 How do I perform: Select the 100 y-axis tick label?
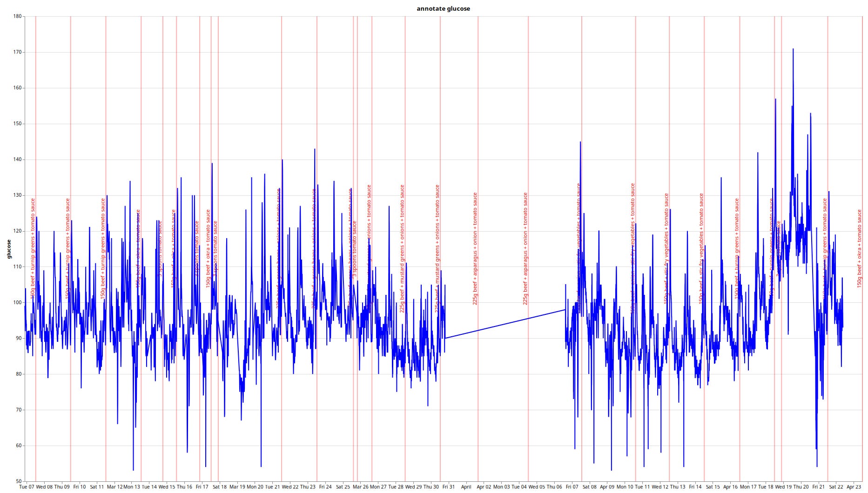pyautogui.click(x=17, y=303)
